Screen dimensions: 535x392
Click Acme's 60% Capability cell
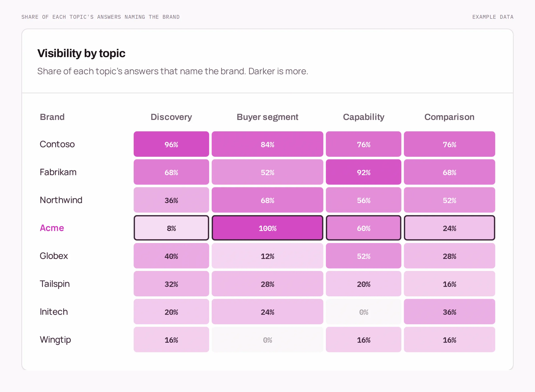[364, 228]
